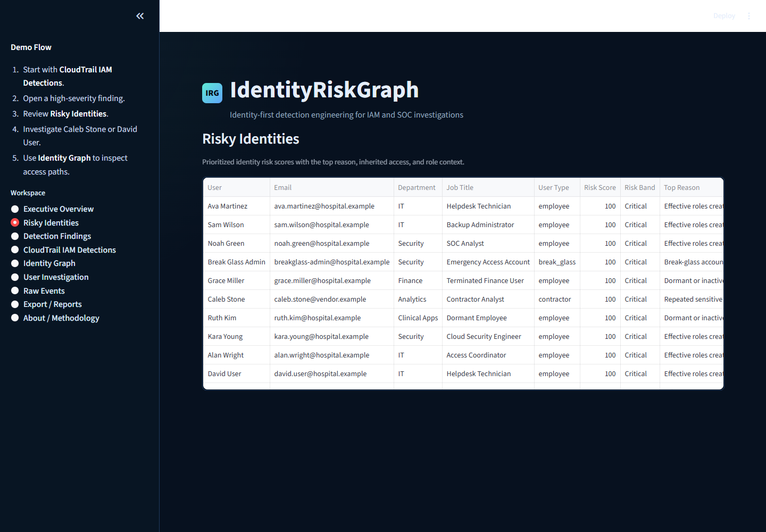The width and height of the screenshot is (766, 532).
Task: Sort by the Department column header
Action: [x=418, y=187]
